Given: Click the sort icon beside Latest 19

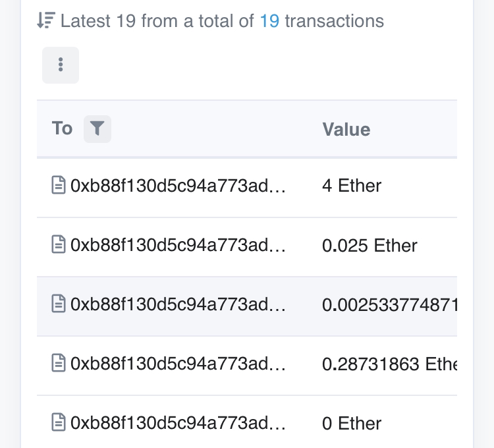Looking at the screenshot, I should tap(46, 20).
